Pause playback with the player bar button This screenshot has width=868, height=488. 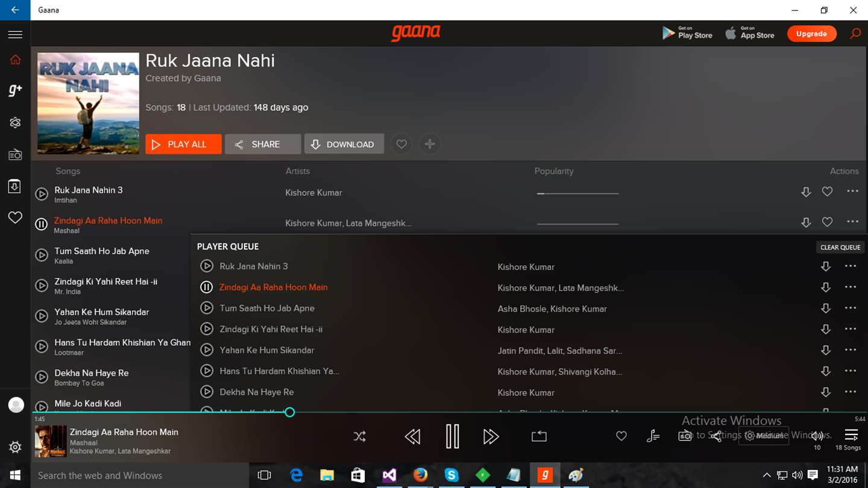[453, 436]
